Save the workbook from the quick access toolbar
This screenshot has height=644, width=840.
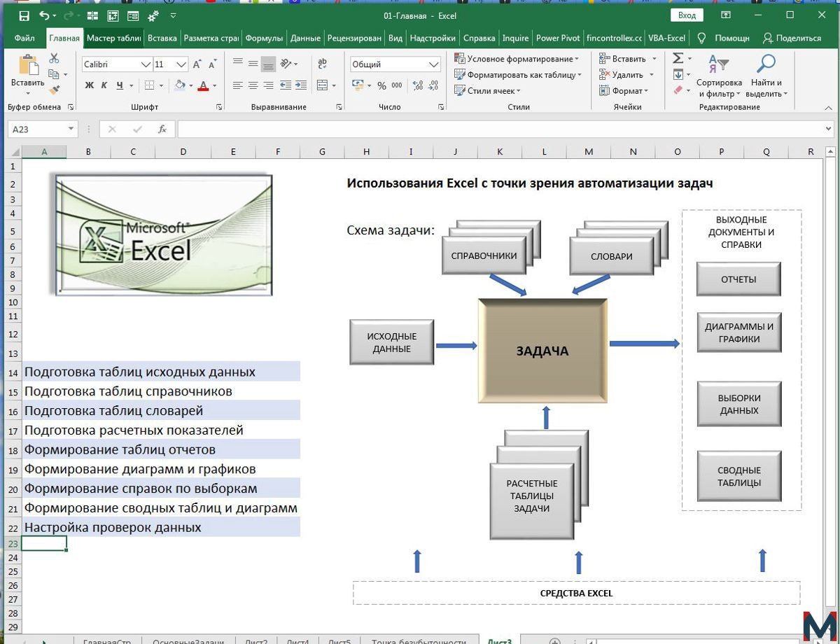coord(24,15)
